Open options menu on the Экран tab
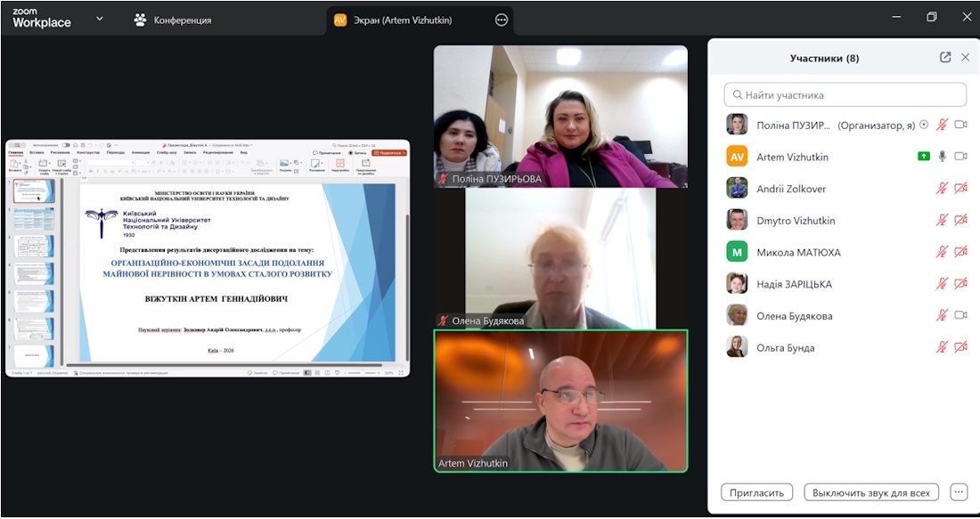This screenshot has width=980, height=519. 502,20
